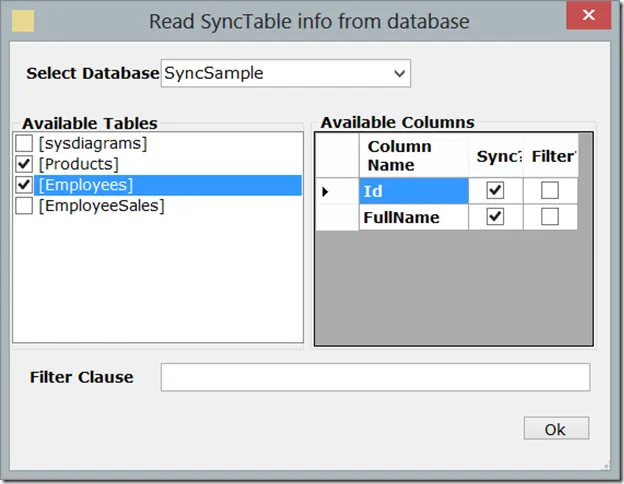624x484 pixels.
Task: Click the row selector arrow beside Id
Action: (x=325, y=191)
